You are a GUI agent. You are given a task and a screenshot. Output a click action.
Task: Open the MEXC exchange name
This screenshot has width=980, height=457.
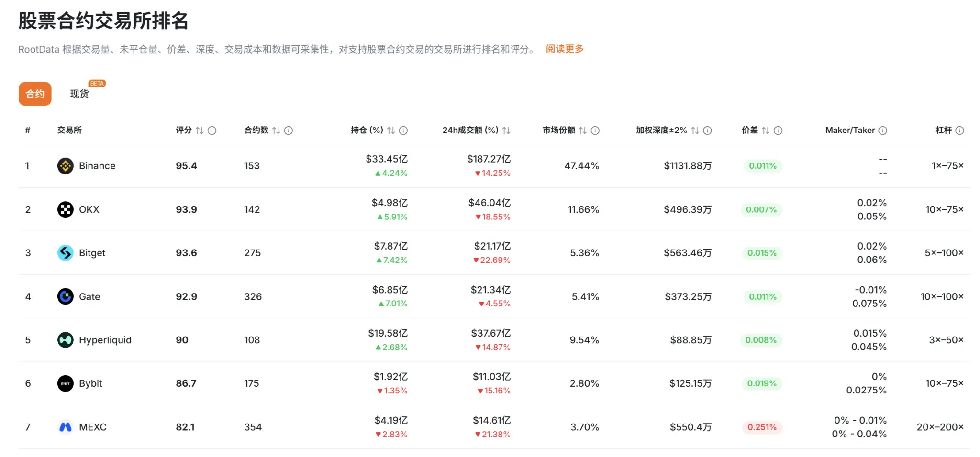point(93,427)
